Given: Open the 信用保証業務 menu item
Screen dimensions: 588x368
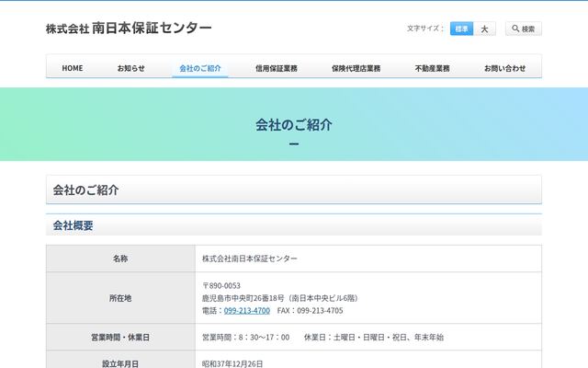Looking at the screenshot, I should tap(277, 68).
